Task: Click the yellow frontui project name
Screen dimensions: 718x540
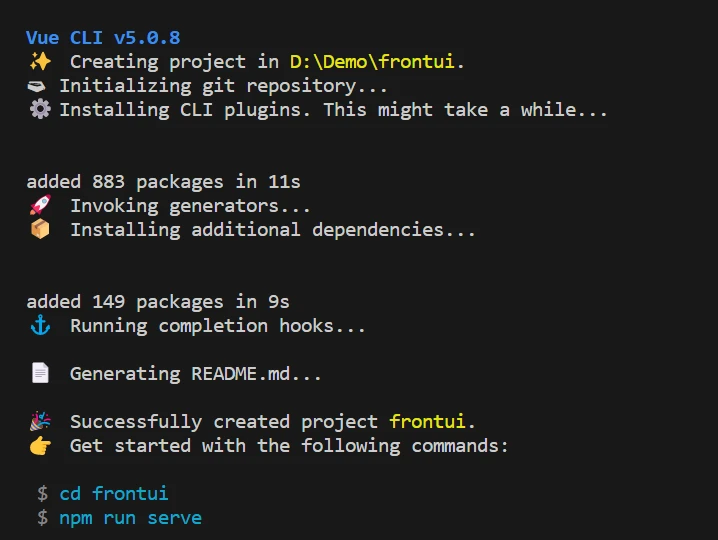Action: pyautogui.click(x=427, y=421)
